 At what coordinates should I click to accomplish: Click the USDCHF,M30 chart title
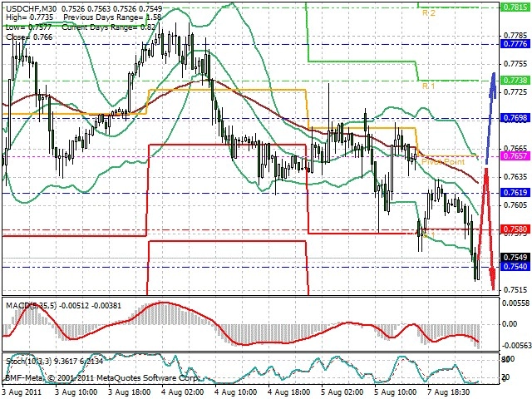coord(32,8)
